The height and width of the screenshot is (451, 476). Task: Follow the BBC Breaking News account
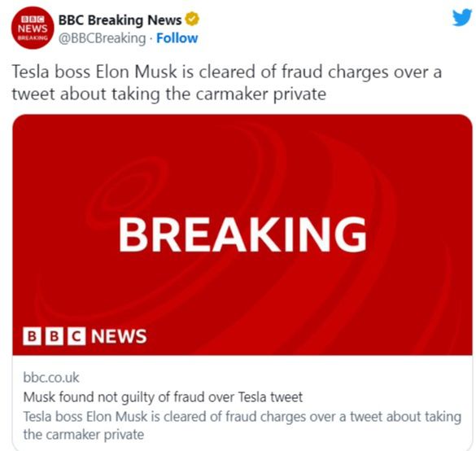pyautogui.click(x=177, y=38)
